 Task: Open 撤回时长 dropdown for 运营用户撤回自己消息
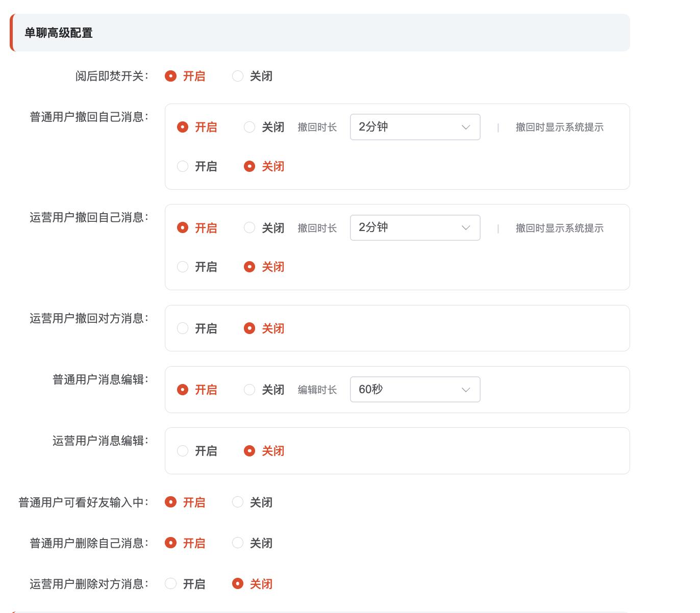point(415,227)
